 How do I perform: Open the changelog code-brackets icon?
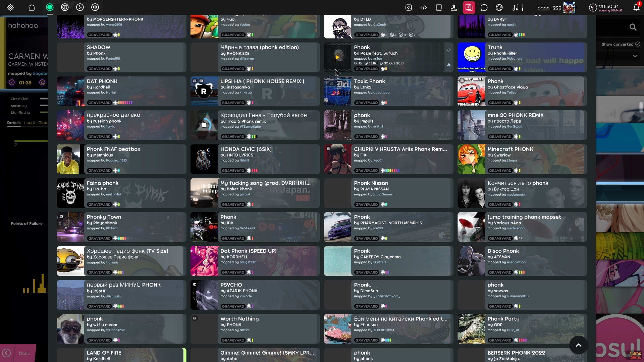coord(424,7)
